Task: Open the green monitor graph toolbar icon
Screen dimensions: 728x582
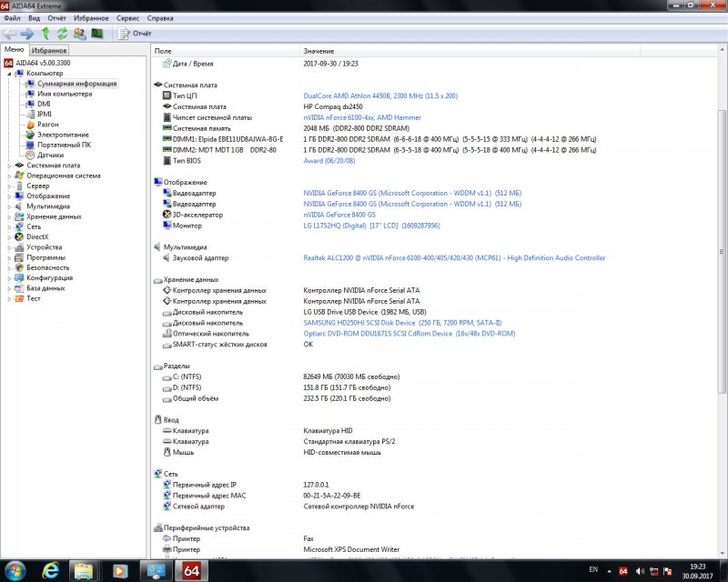Action: click(x=96, y=34)
